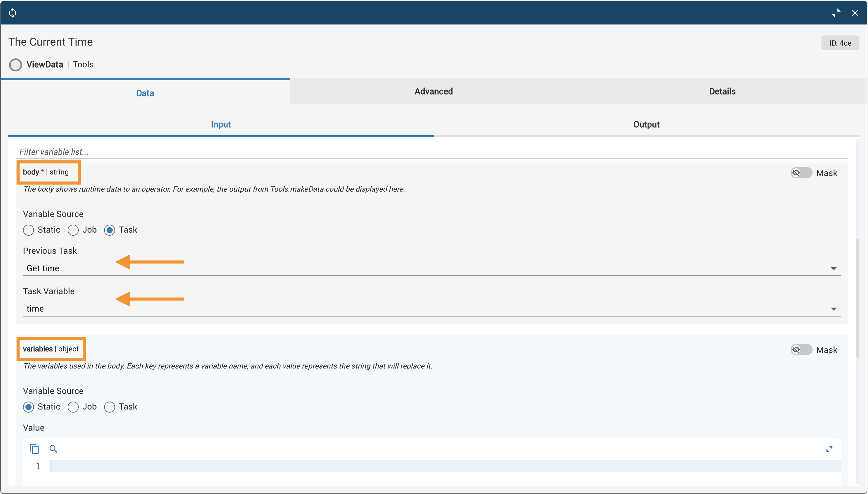Click the vertical scrollbar on the right

coord(857,298)
